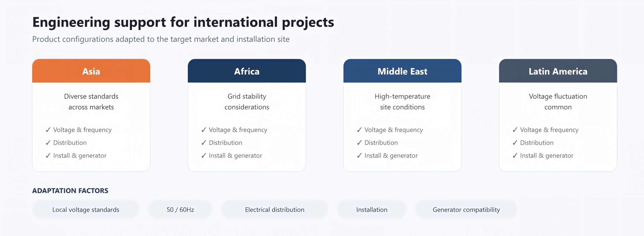Click 'Diverse standards across markets' text
The width and height of the screenshot is (644, 236).
91,102
